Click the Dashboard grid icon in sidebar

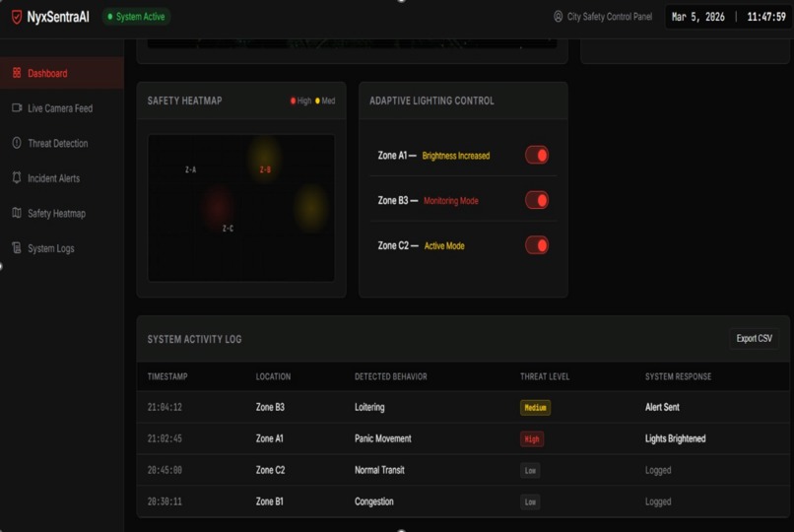tap(17, 73)
